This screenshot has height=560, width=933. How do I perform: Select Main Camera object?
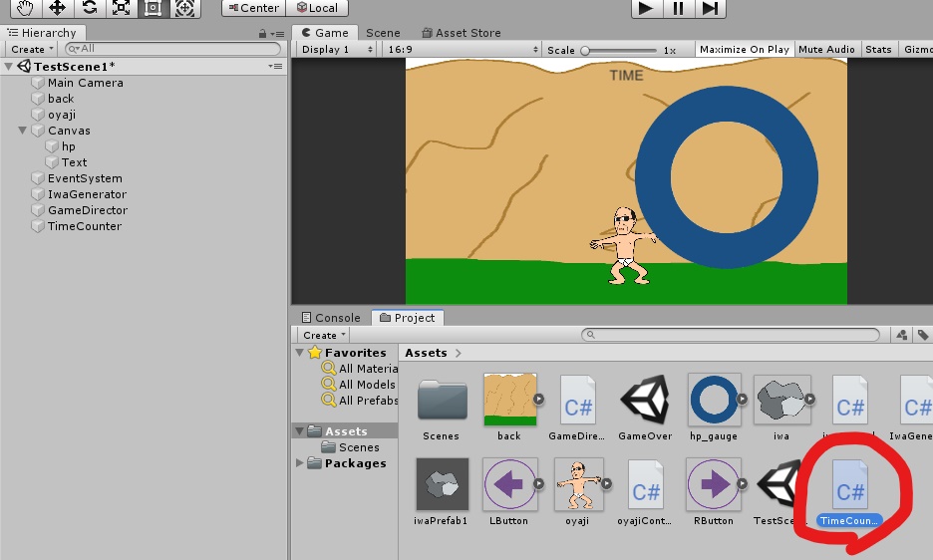85,83
